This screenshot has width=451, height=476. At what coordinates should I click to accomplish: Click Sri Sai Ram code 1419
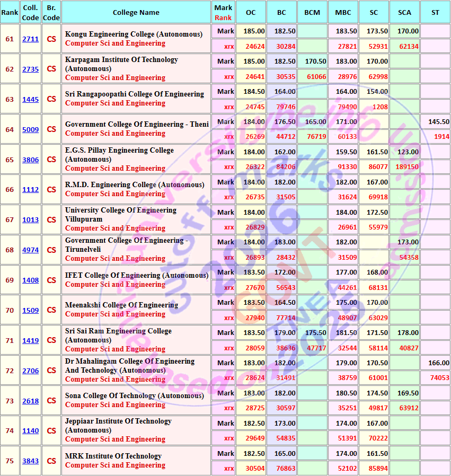(x=30, y=340)
